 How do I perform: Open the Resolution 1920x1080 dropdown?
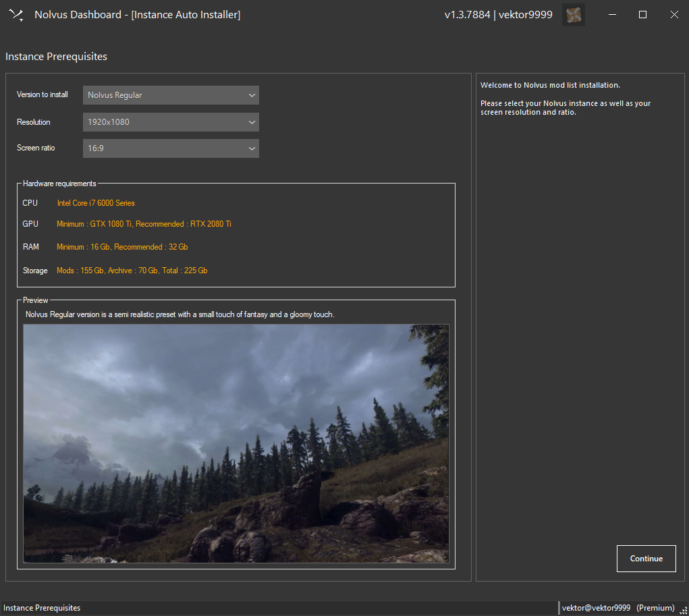[171, 122]
